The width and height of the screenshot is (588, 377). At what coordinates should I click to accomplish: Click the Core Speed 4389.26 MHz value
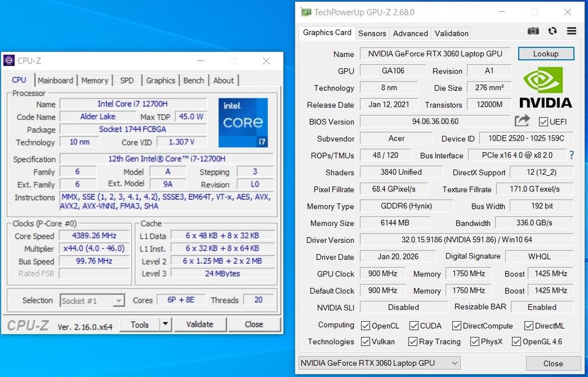94,236
